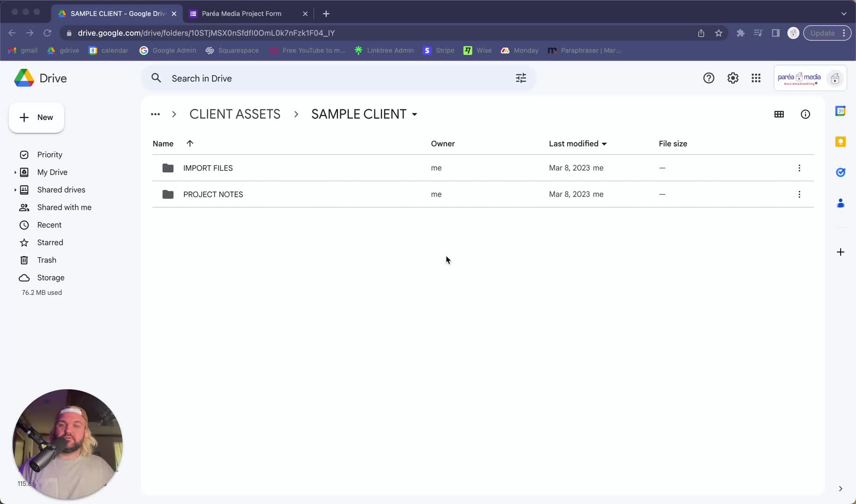The image size is (856, 504).
Task: Open the Google Admin bookmark
Action: click(168, 50)
